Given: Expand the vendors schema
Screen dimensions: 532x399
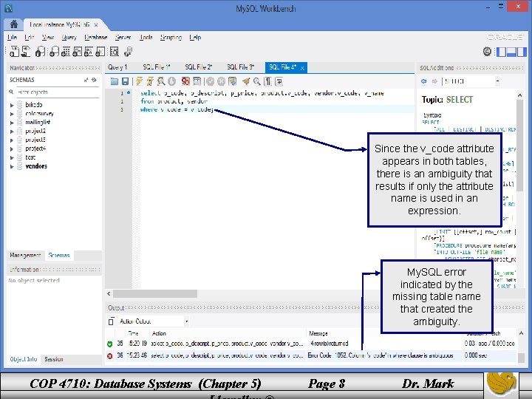Looking at the screenshot, I should tap(12, 166).
